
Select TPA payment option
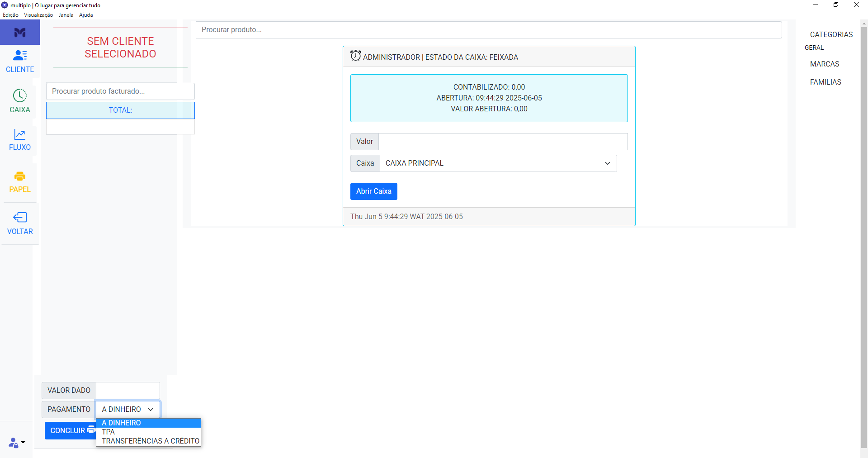pos(108,432)
